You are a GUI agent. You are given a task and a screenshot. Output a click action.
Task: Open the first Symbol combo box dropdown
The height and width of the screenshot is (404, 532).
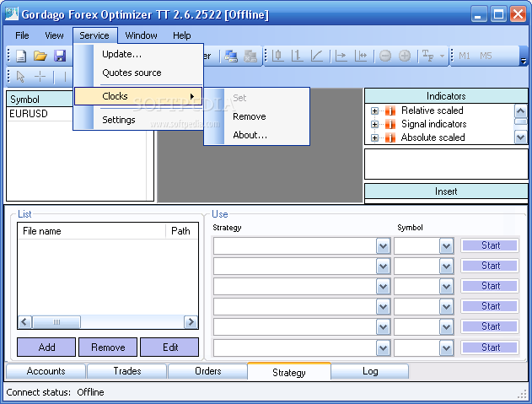point(446,245)
